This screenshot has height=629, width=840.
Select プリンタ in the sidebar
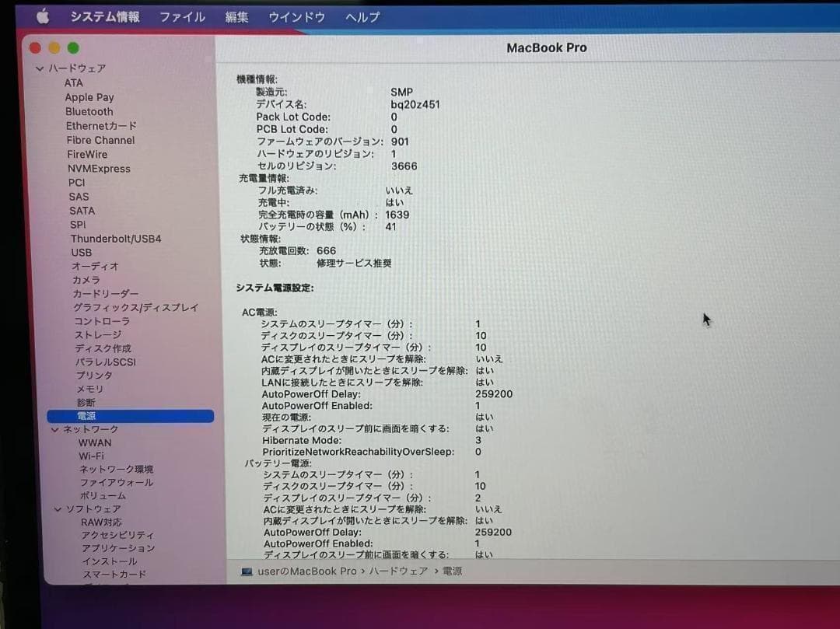coord(94,376)
